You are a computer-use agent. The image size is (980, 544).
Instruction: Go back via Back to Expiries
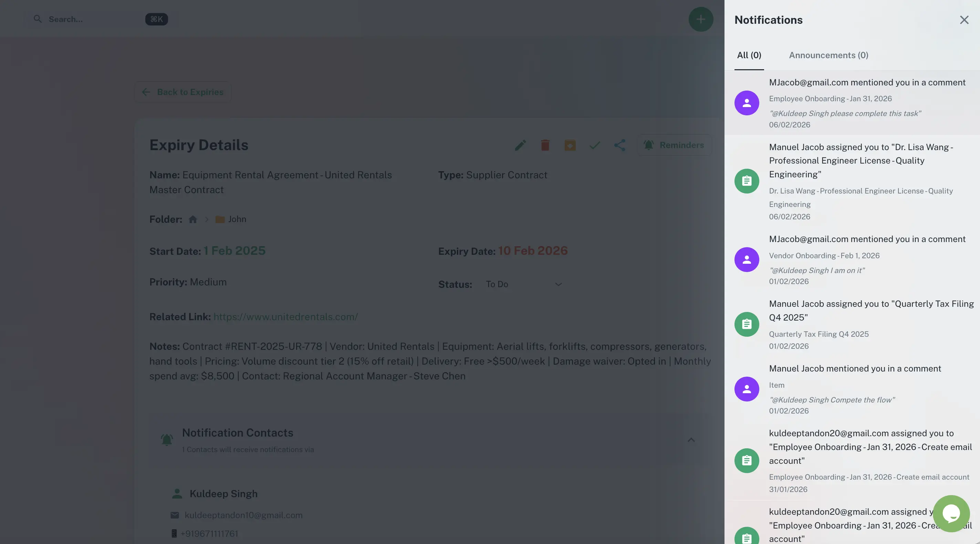coord(183,92)
